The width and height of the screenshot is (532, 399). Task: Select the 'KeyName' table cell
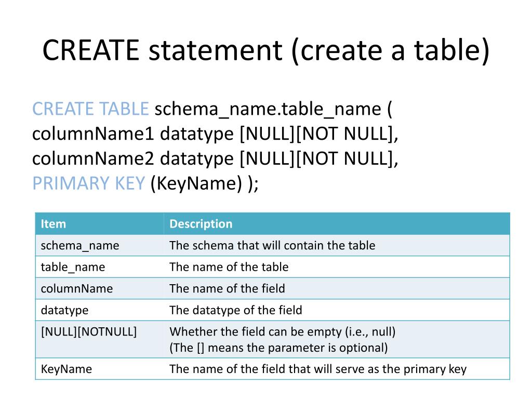[99, 369]
